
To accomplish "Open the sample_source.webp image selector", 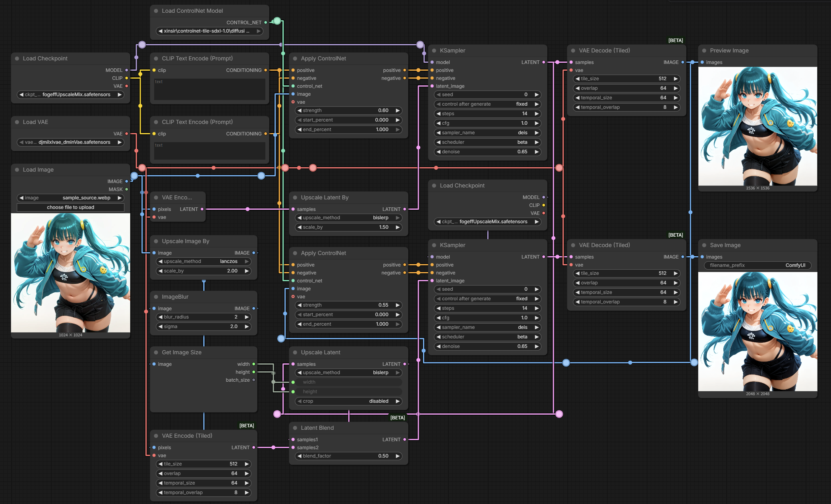I will (x=71, y=198).
